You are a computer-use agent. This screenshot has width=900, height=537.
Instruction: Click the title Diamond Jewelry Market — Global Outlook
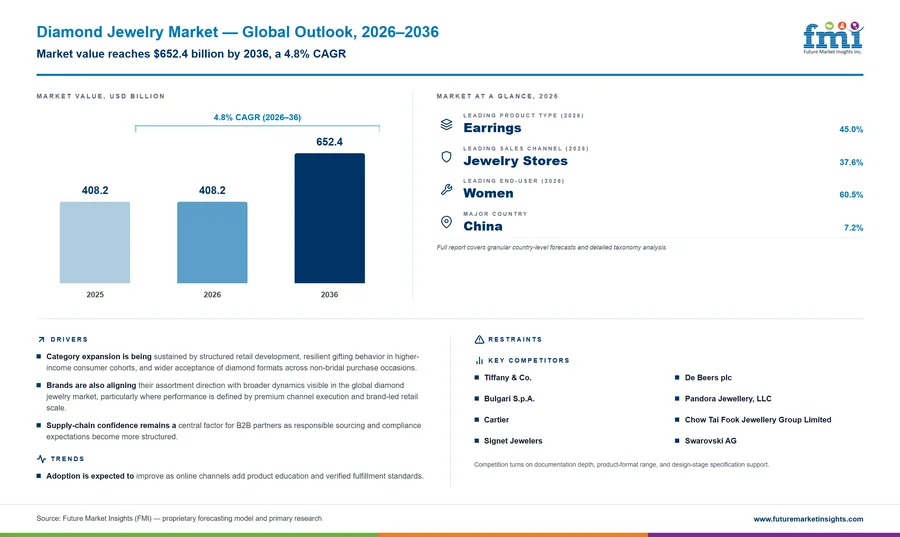point(238,32)
